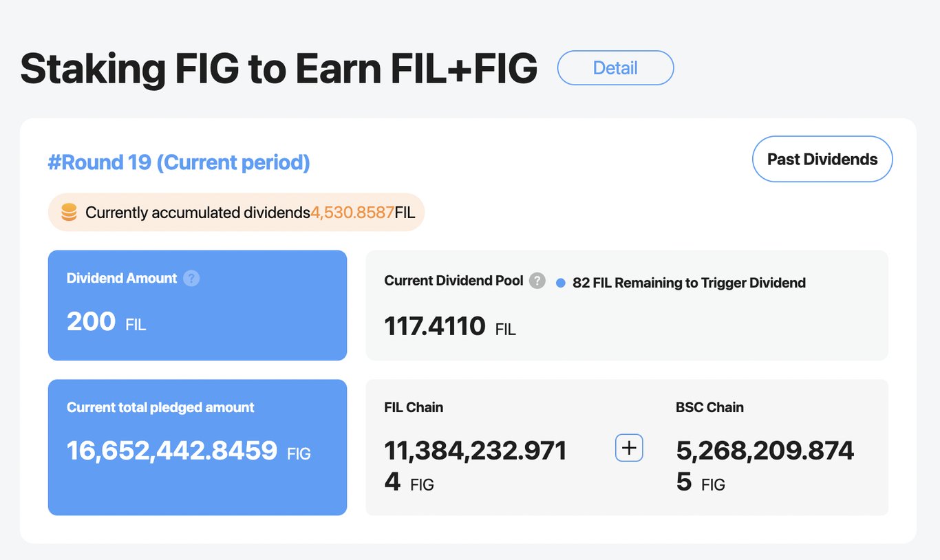Click the plus icon between chains
Image resolution: width=940 pixels, height=560 pixels.
point(628,449)
